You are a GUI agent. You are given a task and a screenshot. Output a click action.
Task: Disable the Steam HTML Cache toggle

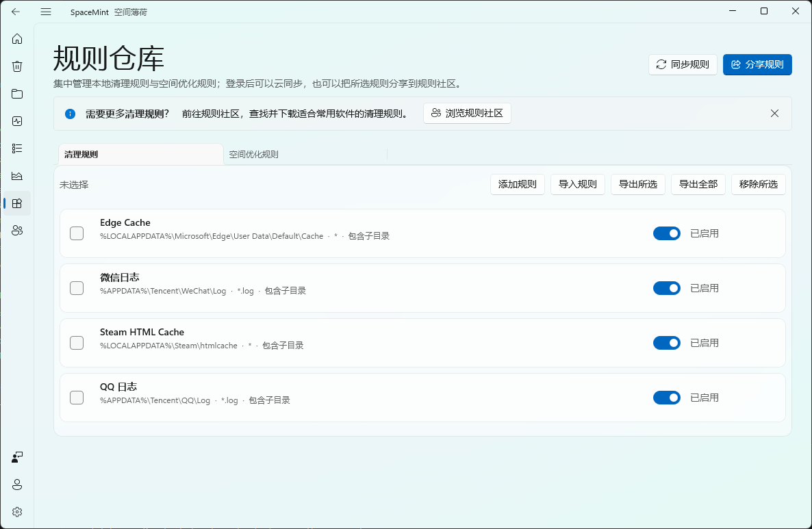[x=666, y=343]
